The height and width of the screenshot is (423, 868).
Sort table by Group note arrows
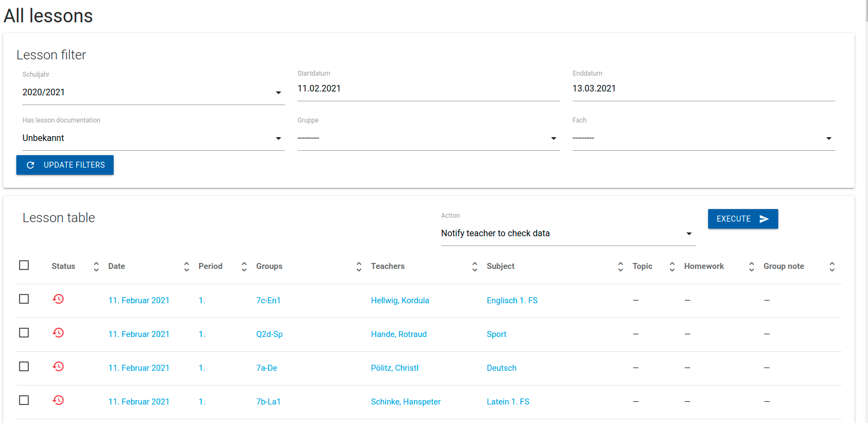[832, 266]
